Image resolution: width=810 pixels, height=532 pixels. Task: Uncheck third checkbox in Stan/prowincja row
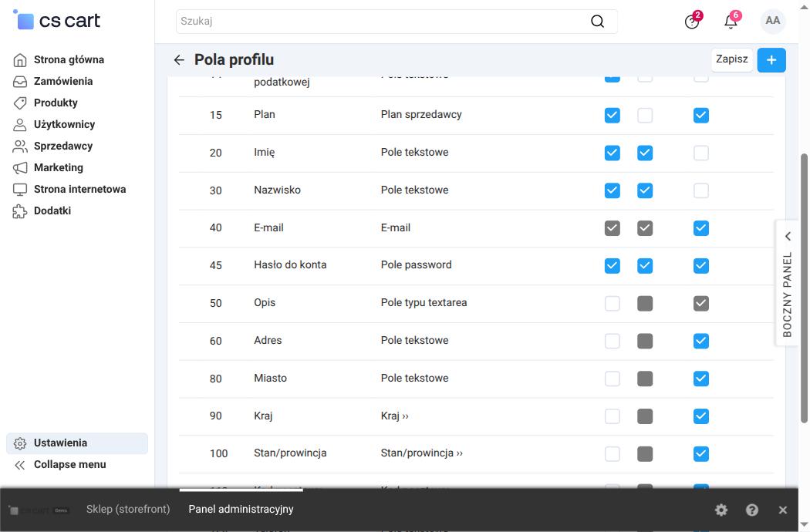[701, 454]
